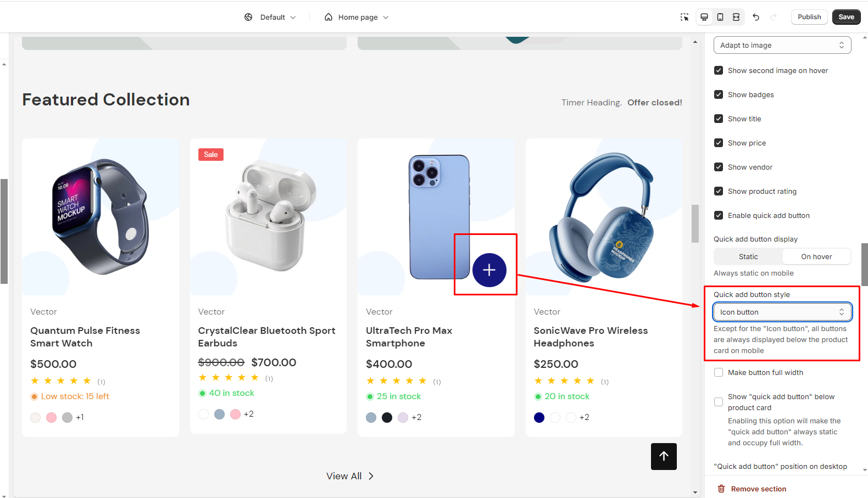Image resolution: width=868 pixels, height=498 pixels.
Task: Click the inspector selection tool icon
Action: (x=684, y=17)
